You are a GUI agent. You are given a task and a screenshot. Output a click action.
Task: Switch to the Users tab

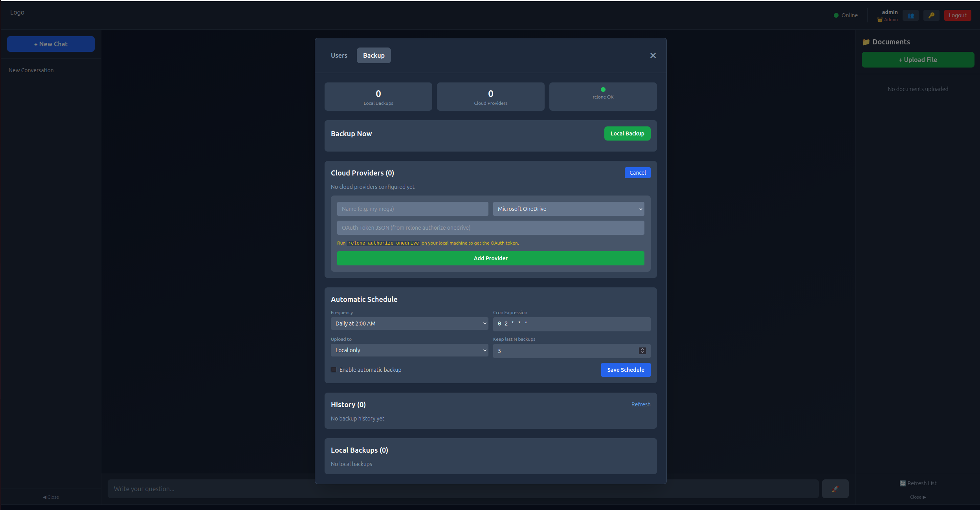(339, 55)
